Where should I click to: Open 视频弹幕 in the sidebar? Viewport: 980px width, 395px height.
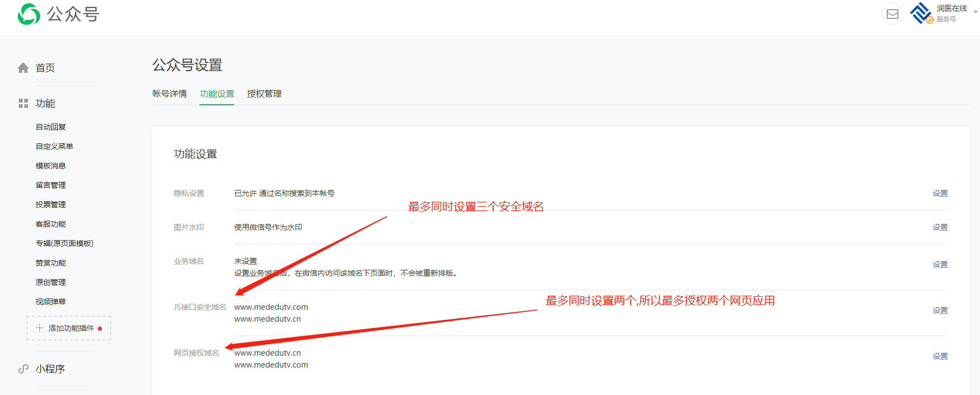click(51, 302)
